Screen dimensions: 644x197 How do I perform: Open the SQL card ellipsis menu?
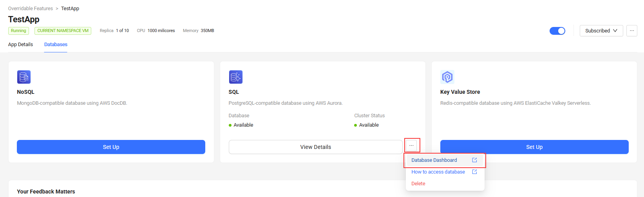411,145
